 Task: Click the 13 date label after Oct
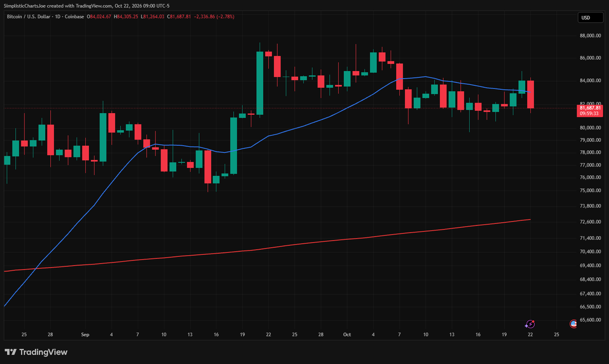(452, 335)
